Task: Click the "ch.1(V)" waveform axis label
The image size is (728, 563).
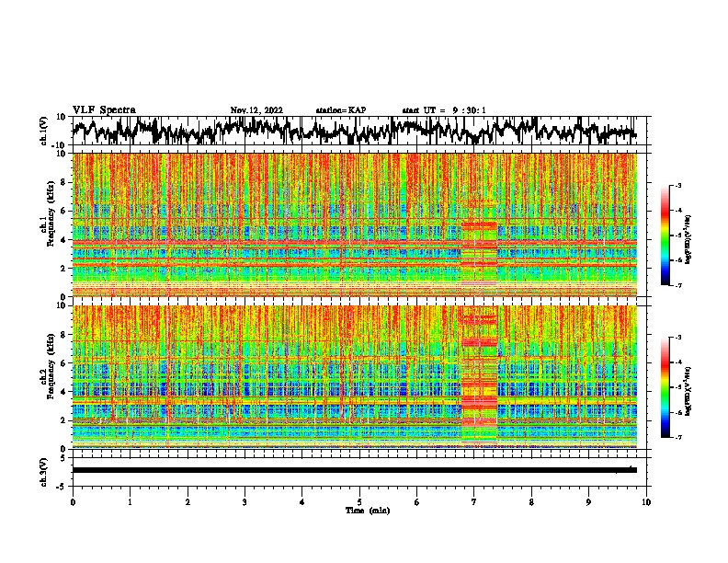Action: click(44, 131)
